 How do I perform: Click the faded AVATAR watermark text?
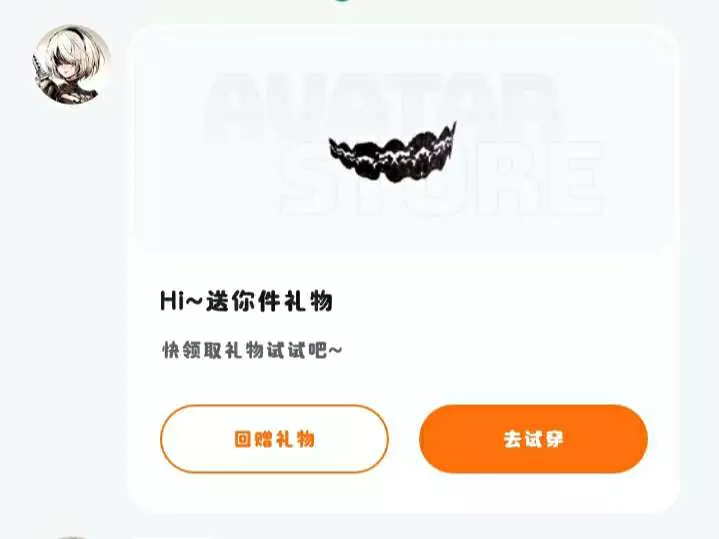click(383, 107)
